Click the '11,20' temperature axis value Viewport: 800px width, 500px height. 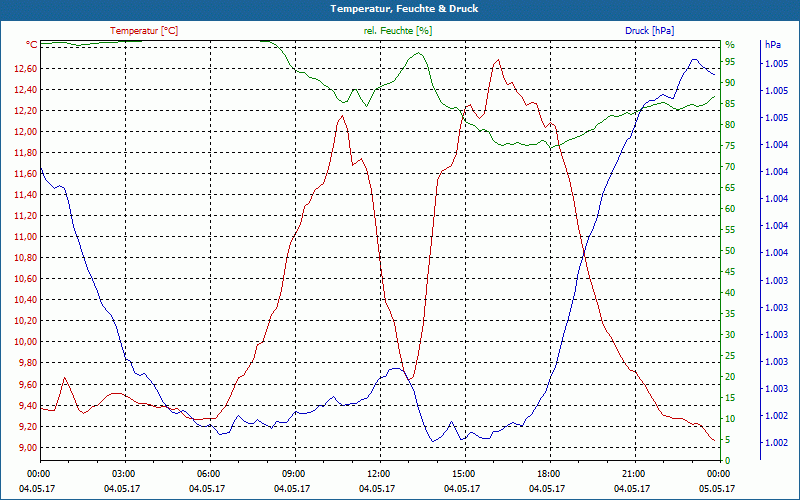point(24,216)
